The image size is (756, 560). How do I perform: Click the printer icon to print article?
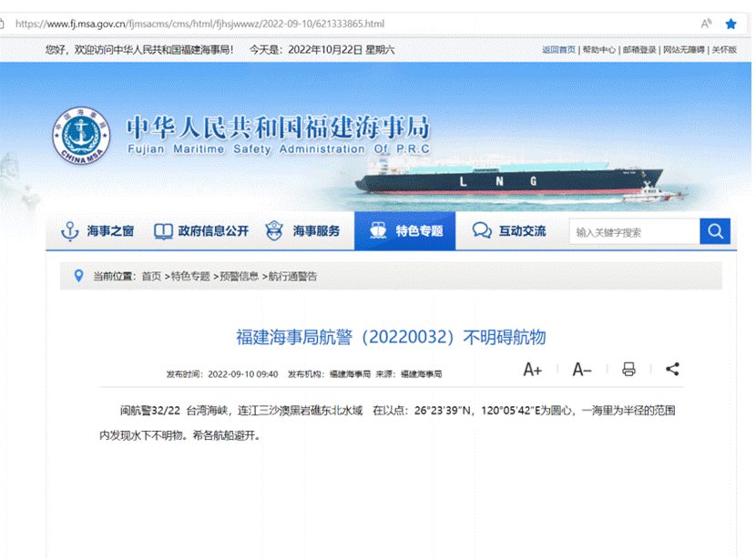pos(628,370)
